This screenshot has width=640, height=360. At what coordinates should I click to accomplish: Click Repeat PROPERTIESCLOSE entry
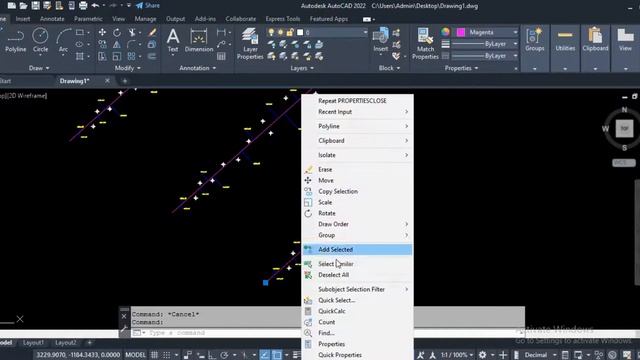point(358,101)
